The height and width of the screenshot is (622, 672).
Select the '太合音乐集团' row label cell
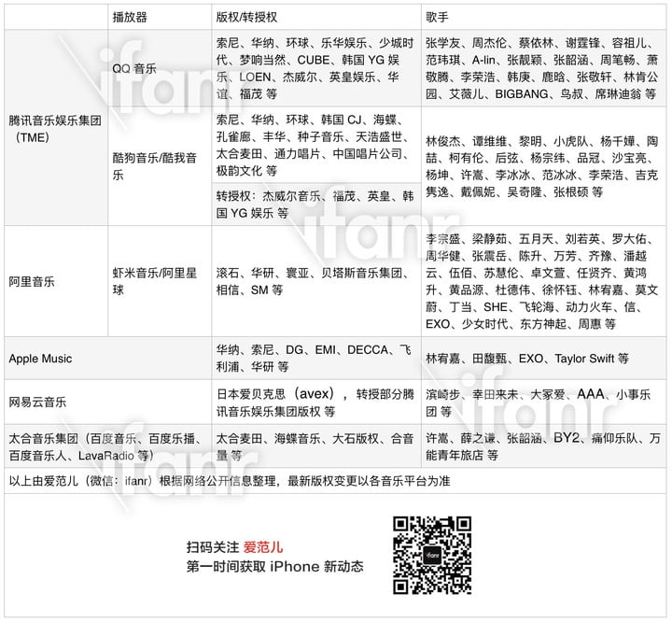click(x=107, y=446)
